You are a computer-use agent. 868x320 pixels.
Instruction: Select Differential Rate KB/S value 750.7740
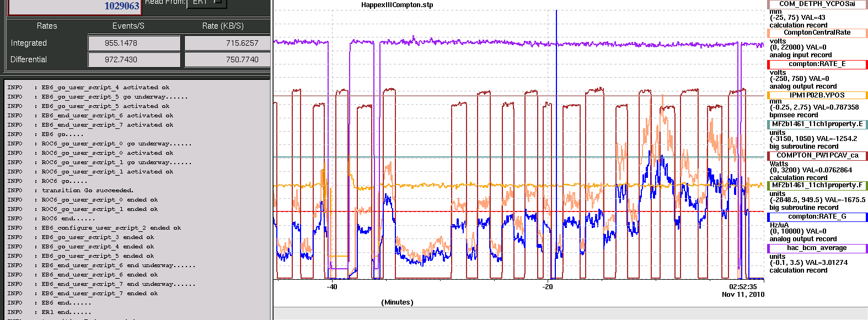[x=227, y=59]
